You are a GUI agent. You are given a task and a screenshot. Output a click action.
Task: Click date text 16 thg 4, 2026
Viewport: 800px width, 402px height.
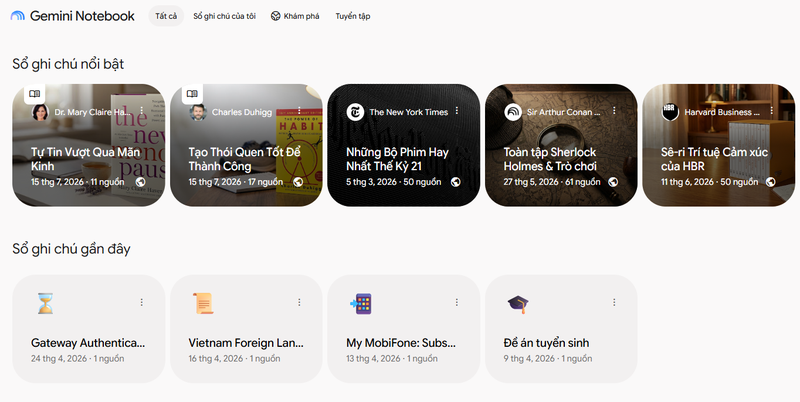click(x=216, y=359)
